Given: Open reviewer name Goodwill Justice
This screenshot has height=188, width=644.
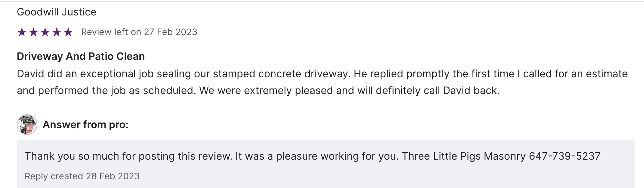Looking at the screenshot, I should pyautogui.click(x=57, y=12).
